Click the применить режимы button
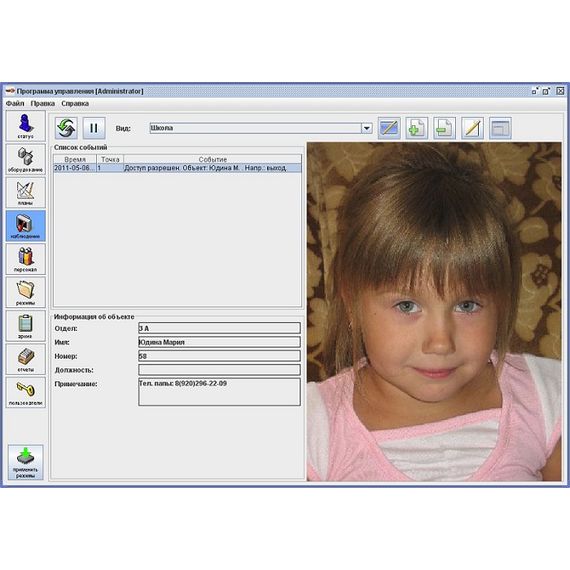The image size is (570, 570). (x=25, y=462)
